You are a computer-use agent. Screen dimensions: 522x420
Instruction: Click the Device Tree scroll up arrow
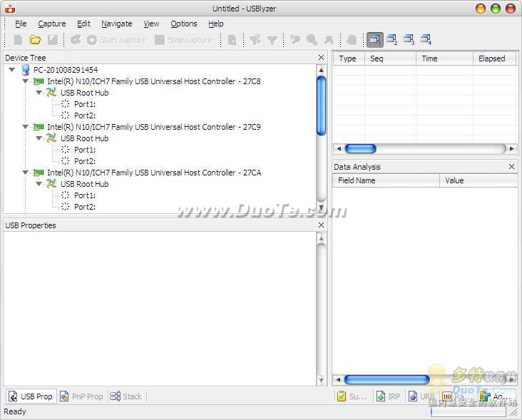pyautogui.click(x=321, y=70)
